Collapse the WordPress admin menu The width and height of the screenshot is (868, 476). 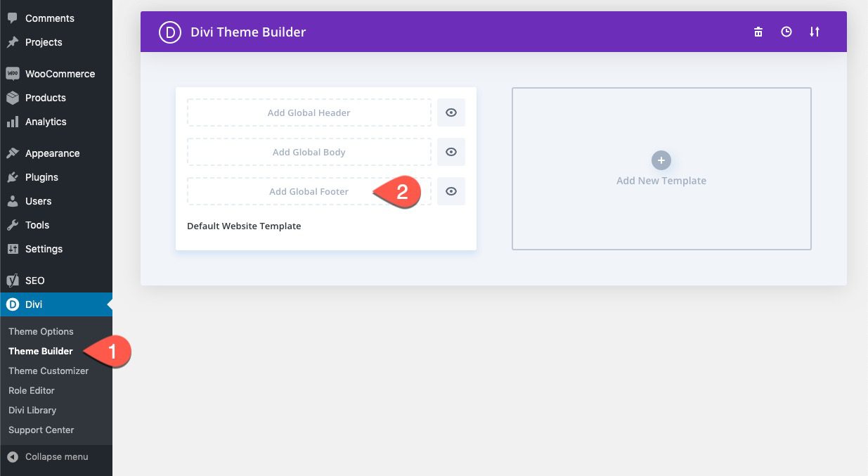(56, 456)
